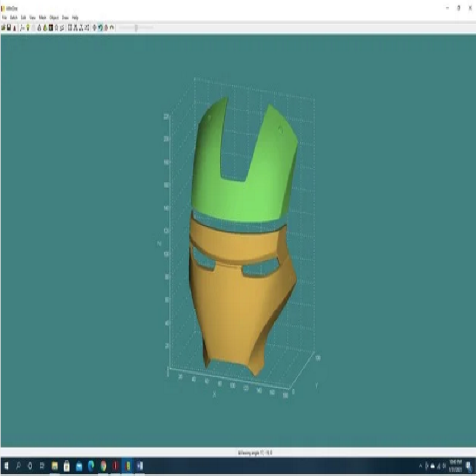Open File Explorer from the taskbar
Screen dimensions: 476x476
54,465
